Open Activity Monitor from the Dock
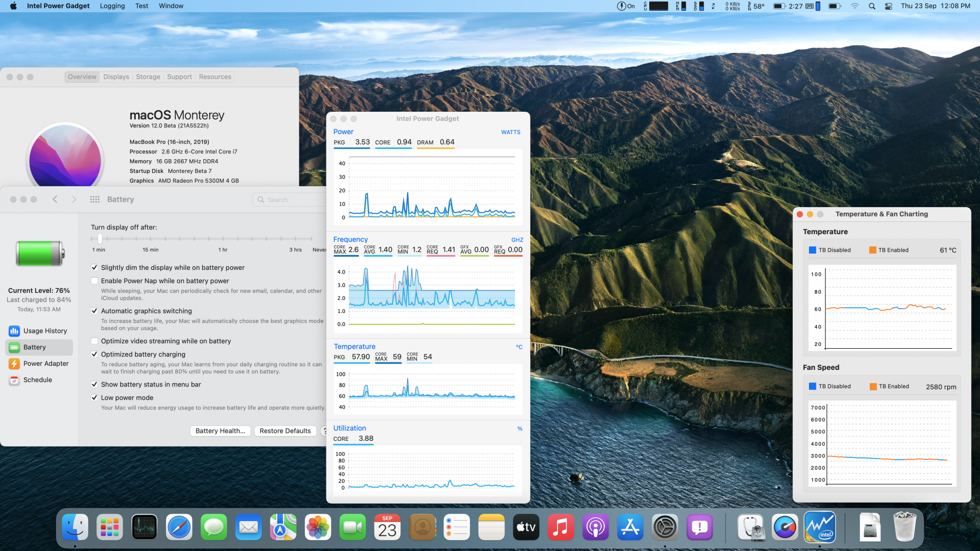 pyautogui.click(x=144, y=527)
